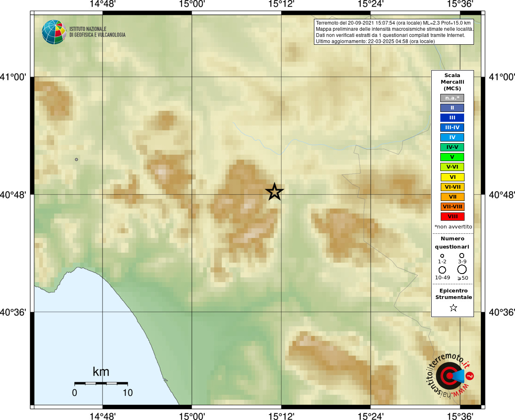Click the II intensity legend swatch
The width and height of the screenshot is (515, 420).
(x=452, y=108)
